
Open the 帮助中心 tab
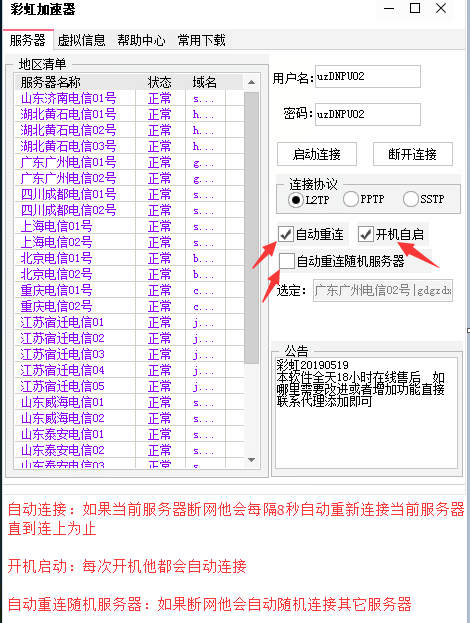141,40
